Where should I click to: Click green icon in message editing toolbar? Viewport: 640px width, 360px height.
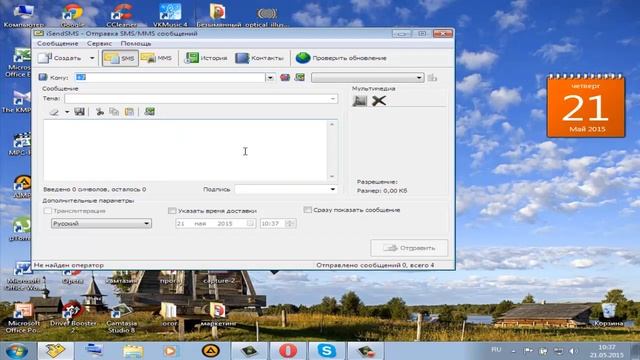149,111
